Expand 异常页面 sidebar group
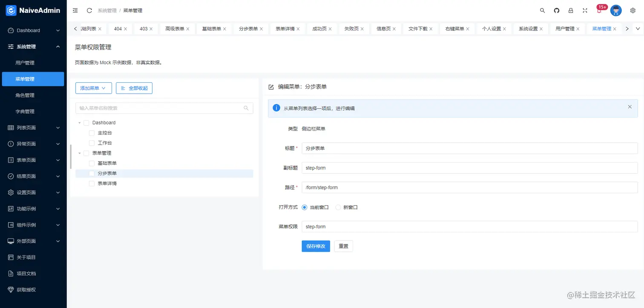 [33, 144]
